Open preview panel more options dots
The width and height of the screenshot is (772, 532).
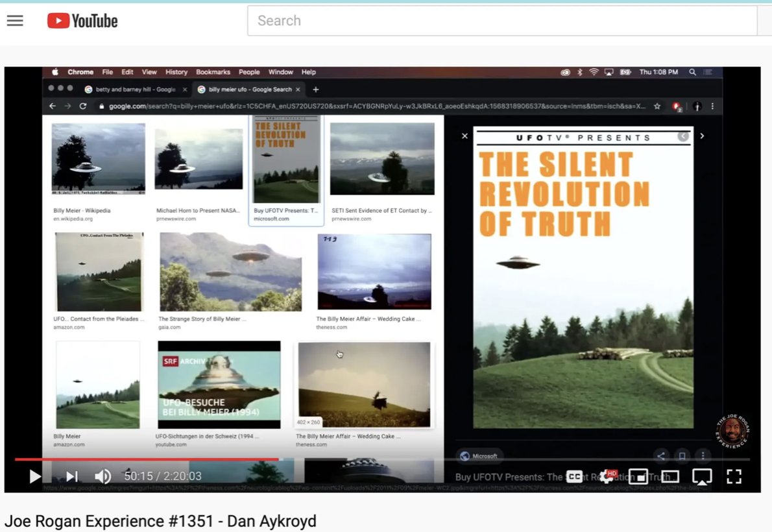tap(703, 456)
